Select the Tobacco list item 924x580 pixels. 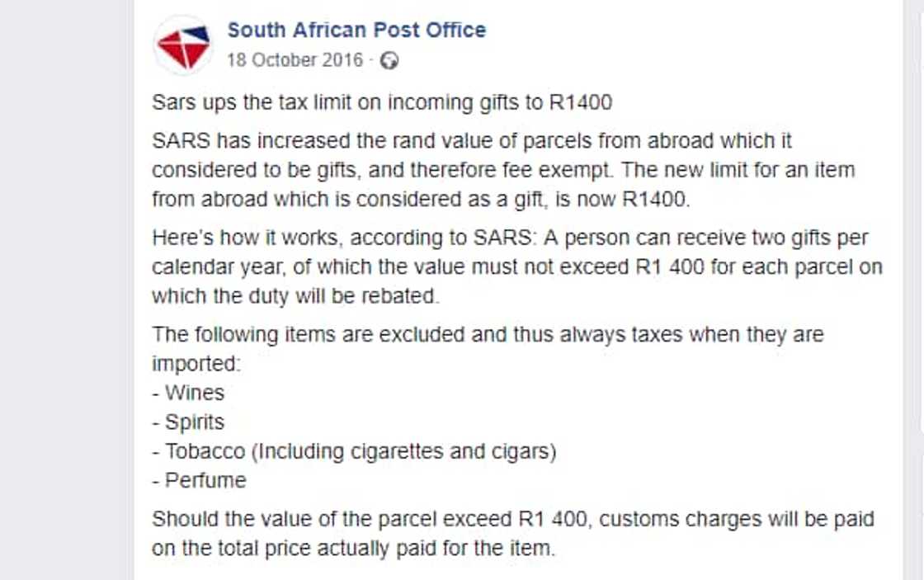(x=361, y=451)
